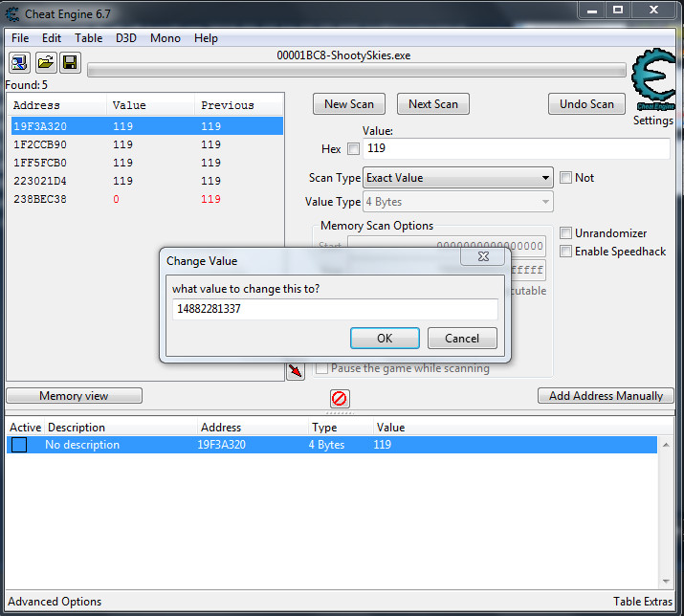Click the results Value column header

pyautogui.click(x=150, y=105)
